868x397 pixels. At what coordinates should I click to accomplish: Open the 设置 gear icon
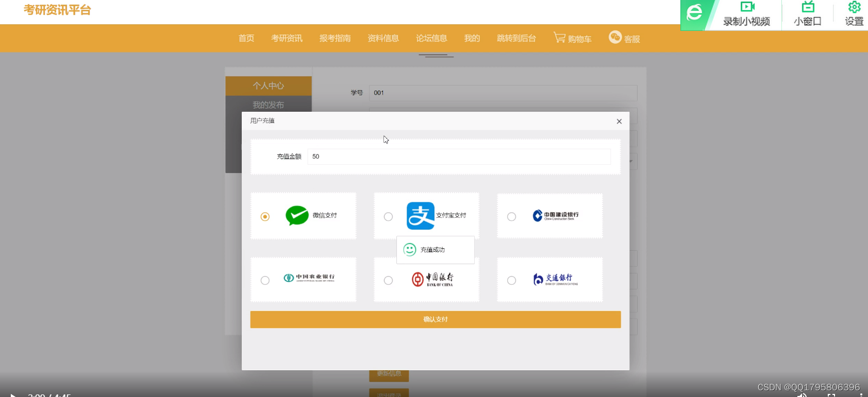(x=854, y=7)
